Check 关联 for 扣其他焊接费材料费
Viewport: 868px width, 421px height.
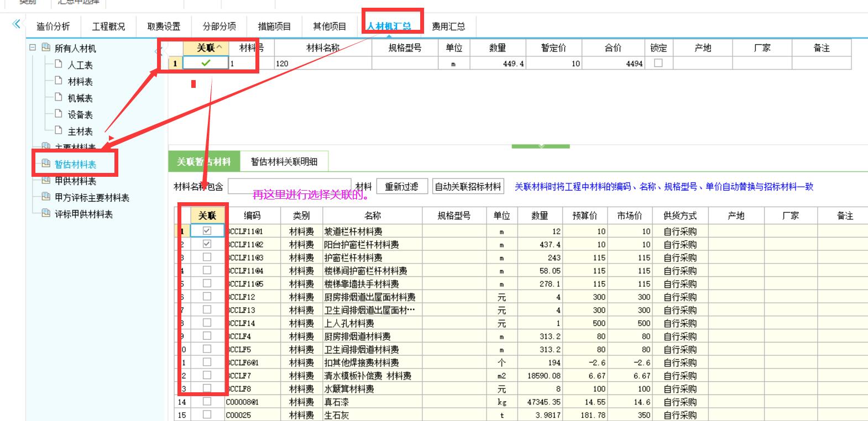click(x=207, y=362)
